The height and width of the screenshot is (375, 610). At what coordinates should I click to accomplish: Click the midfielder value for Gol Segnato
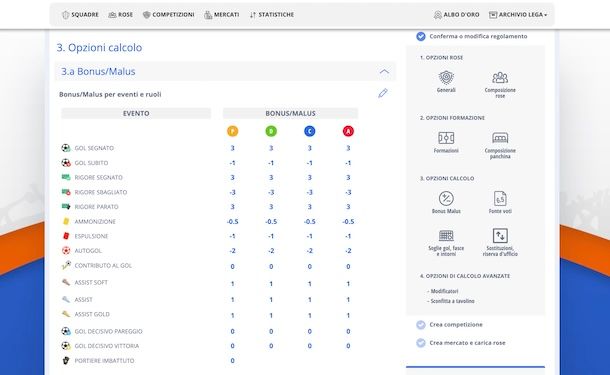tap(310, 148)
